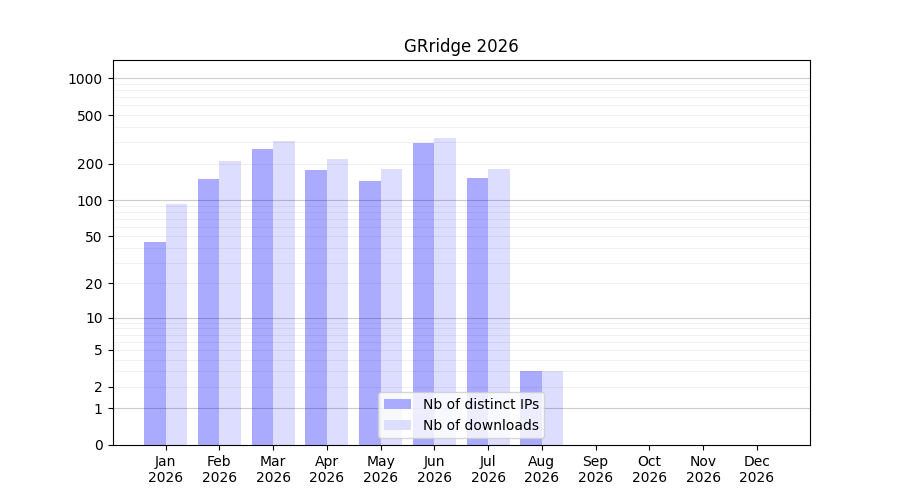Image resolution: width=900 pixels, height=500 pixels.
Task: Click the Mar 2026 downloads bar
Action: tap(284, 293)
